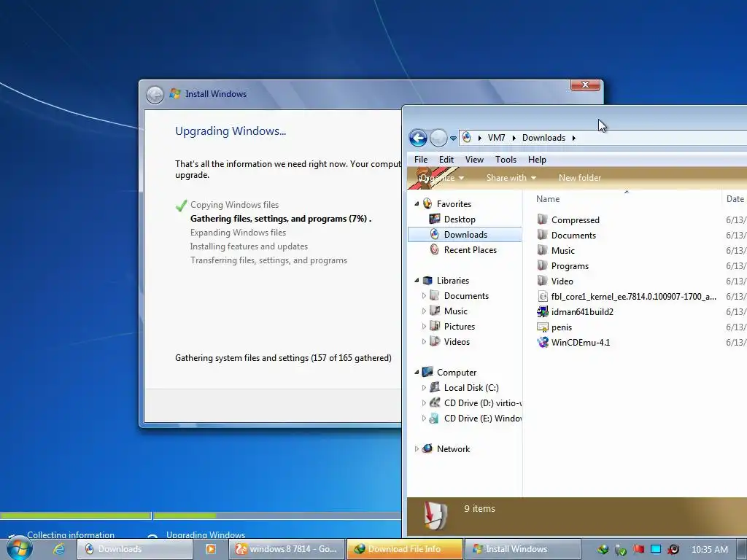Click the Favorites star icon
This screenshot has height=560, width=747.
tap(427, 203)
